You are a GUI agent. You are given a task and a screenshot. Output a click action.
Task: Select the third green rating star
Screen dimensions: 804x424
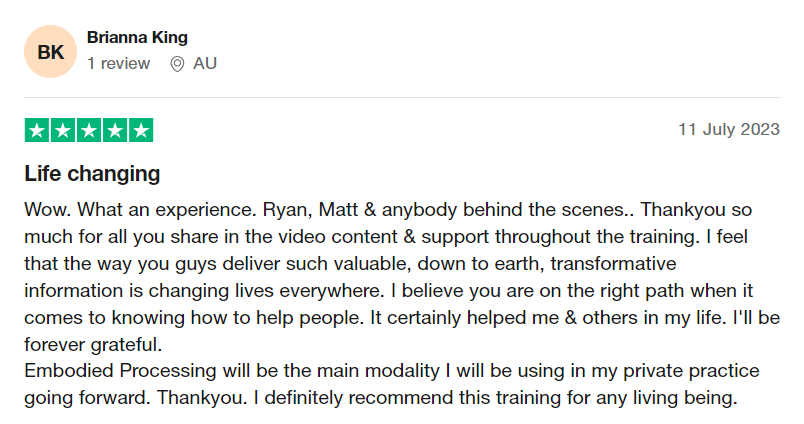pyautogui.click(x=89, y=130)
